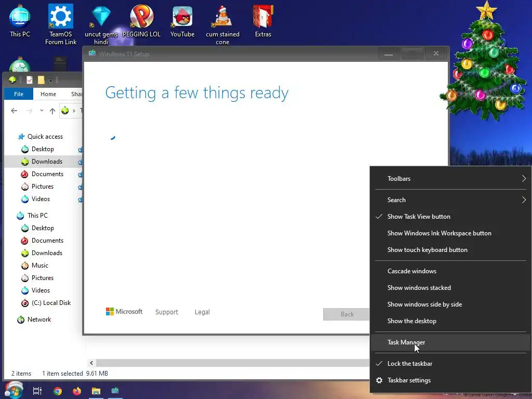Click the Taskbar settings gear icon
The image size is (532, 399).
coord(379,380)
